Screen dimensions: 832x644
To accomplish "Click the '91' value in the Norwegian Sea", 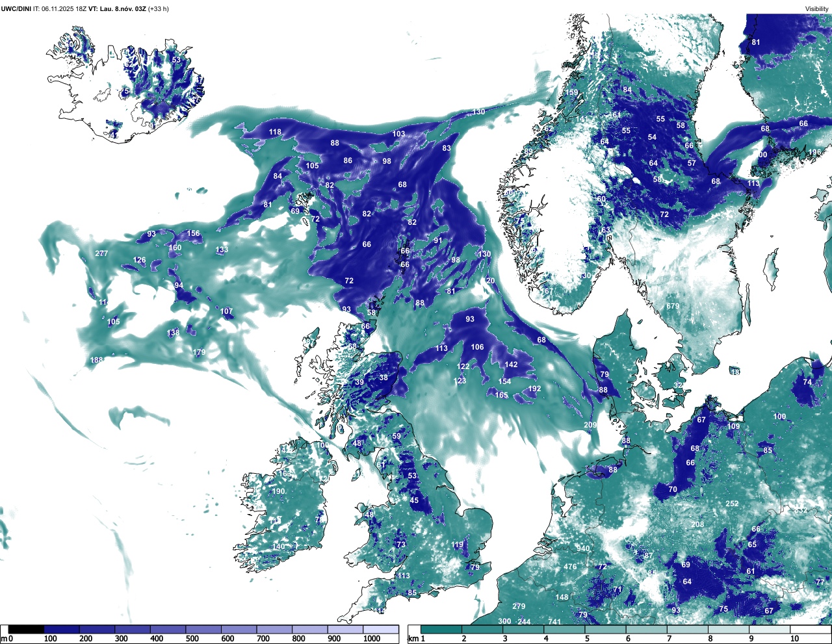I will click(438, 240).
